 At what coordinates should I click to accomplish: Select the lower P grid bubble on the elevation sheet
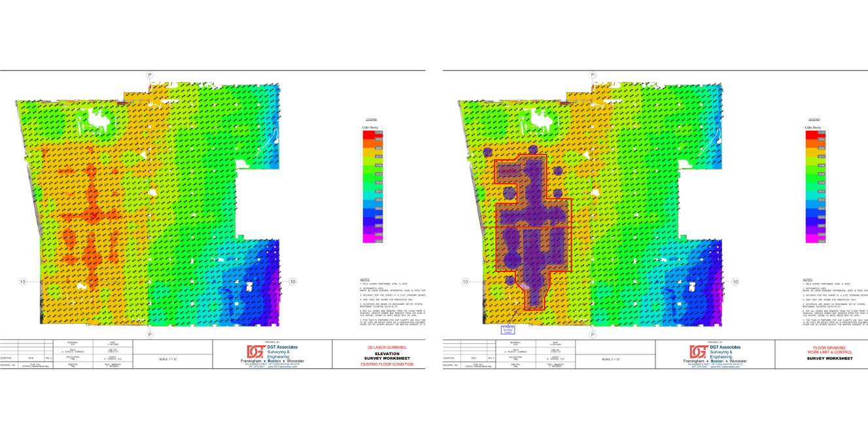(x=150, y=335)
